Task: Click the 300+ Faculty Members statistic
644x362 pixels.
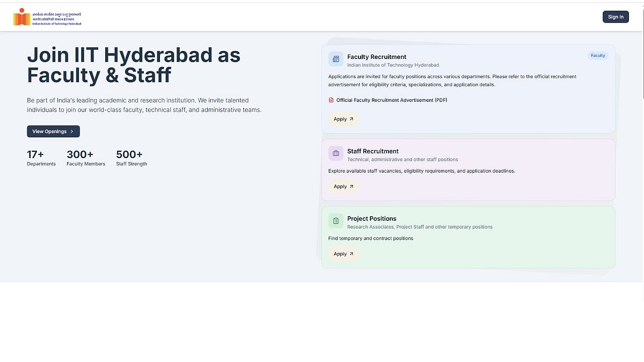Action: (x=86, y=158)
